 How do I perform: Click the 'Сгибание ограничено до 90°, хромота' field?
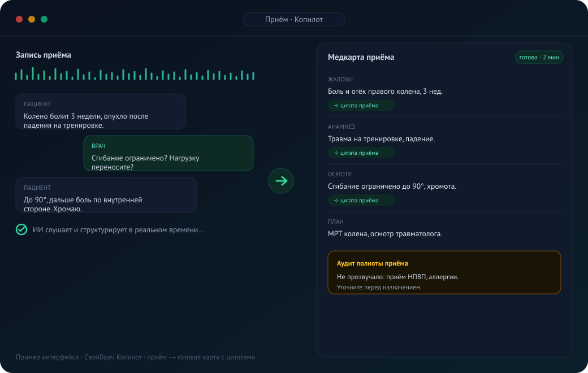tap(392, 186)
